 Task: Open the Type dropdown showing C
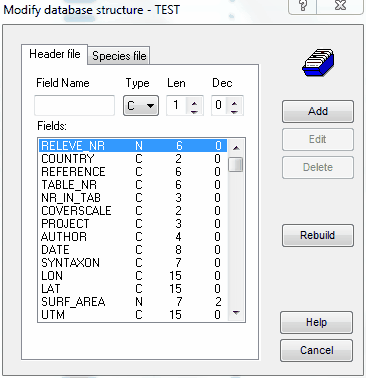click(141, 106)
